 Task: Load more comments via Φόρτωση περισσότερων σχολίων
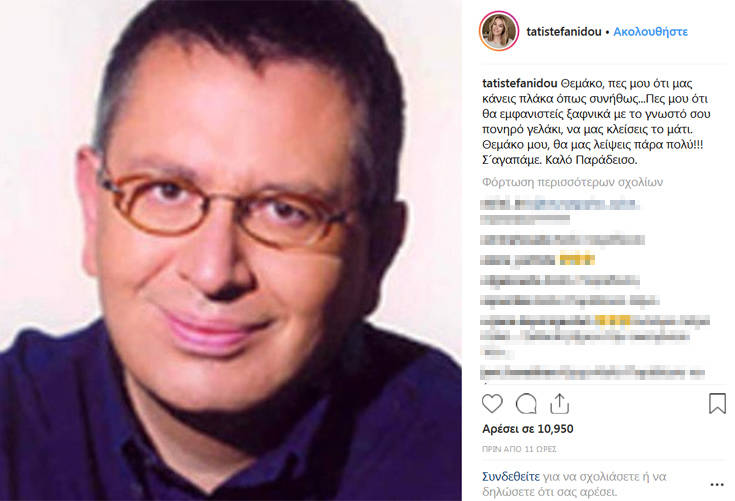572,182
